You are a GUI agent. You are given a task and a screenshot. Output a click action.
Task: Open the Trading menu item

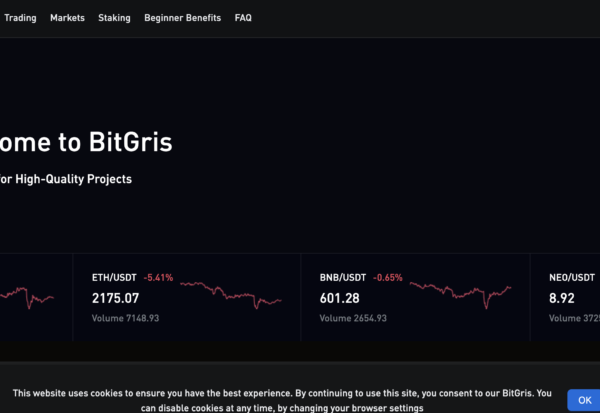20,18
